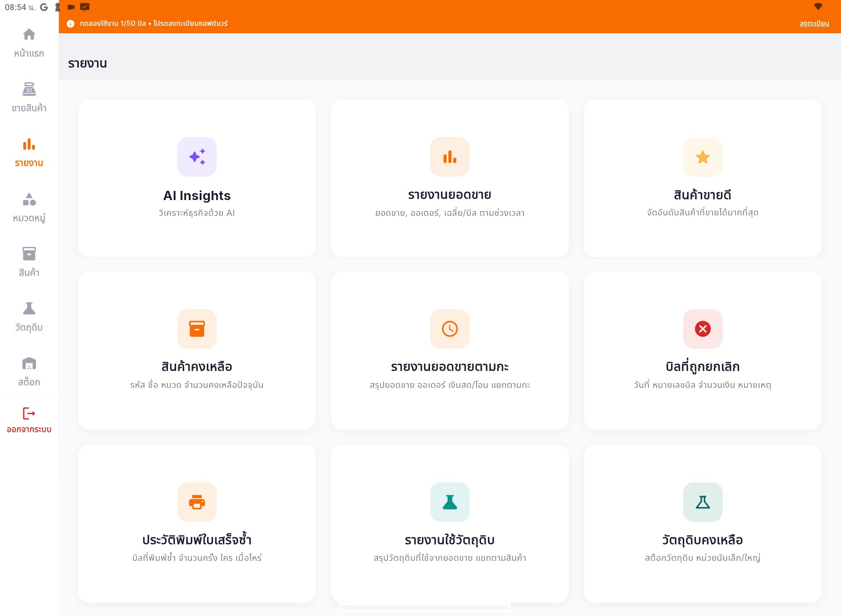Open AI Insights sparkle icon
The image size is (841, 616).
click(x=197, y=157)
